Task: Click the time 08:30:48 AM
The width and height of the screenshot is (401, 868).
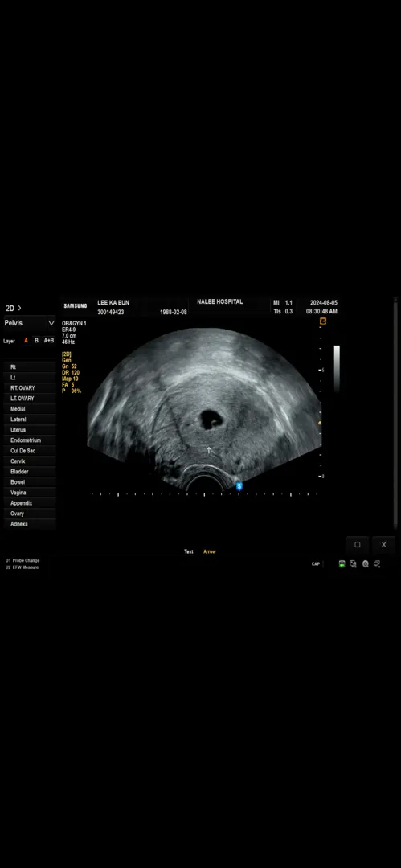Action: click(x=321, y=312)
